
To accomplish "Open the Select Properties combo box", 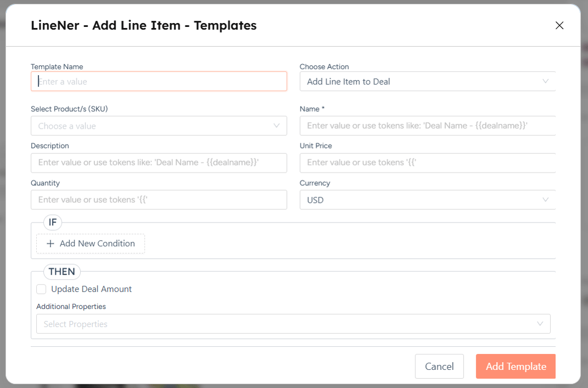I will 286,324.
